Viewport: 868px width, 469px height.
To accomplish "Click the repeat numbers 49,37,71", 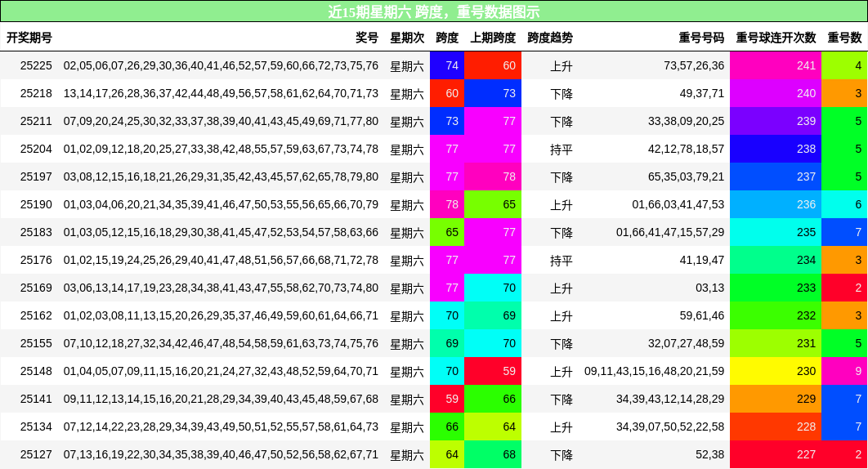I will [x=702, y=94].
